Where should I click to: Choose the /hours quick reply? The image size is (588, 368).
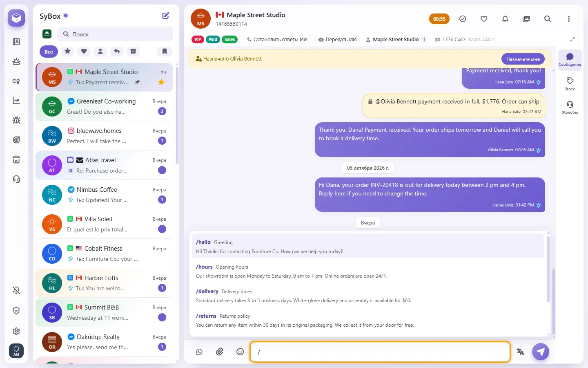pyautogui.click(x=367, y=272)
